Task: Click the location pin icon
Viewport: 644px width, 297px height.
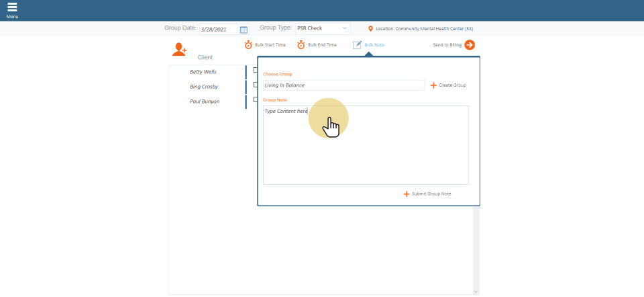Action: [370, 29]
